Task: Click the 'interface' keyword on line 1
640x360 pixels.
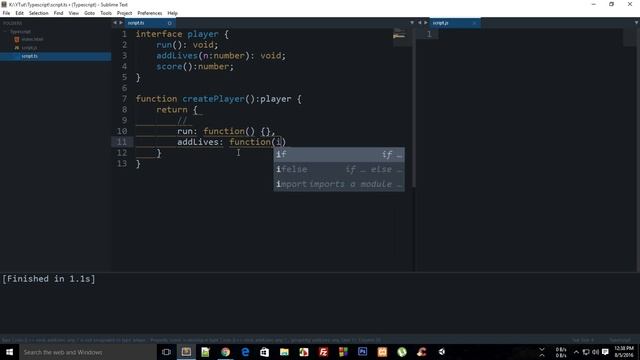Action: coord(159,34)
